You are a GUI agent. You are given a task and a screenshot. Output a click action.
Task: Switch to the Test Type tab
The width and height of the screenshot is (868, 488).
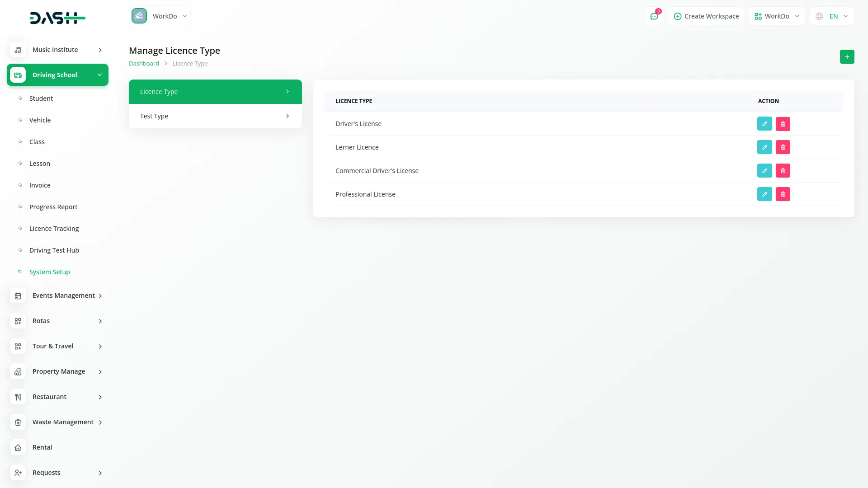point(215,116)
